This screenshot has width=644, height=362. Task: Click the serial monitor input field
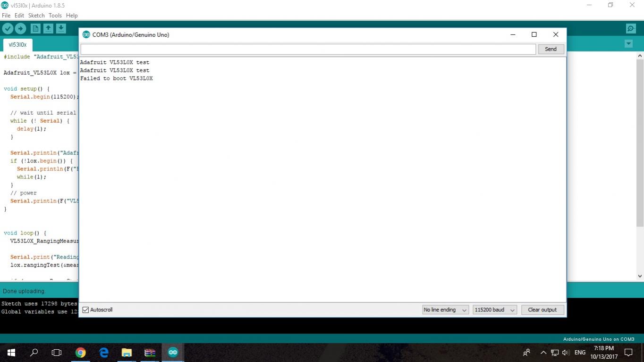pos(308,49)
